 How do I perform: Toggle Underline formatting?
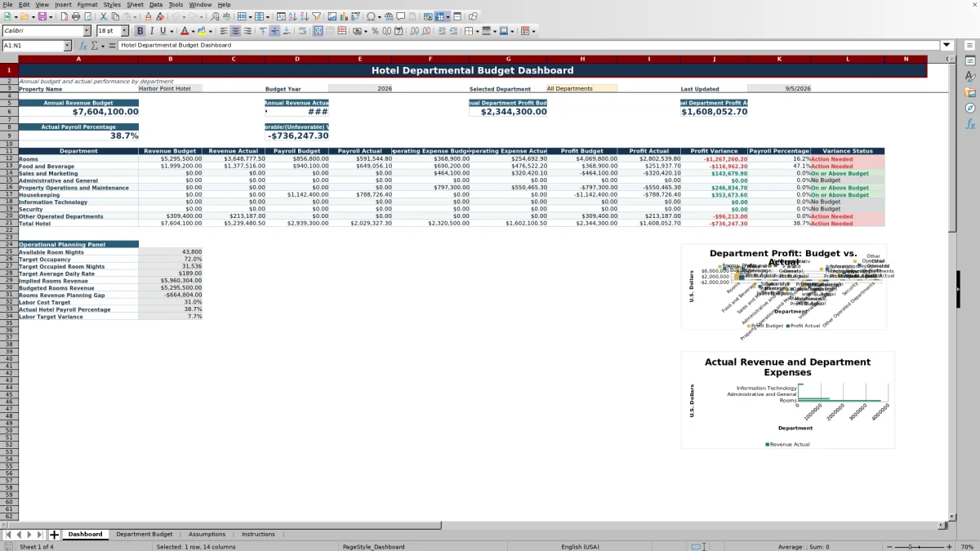point(163,31)
